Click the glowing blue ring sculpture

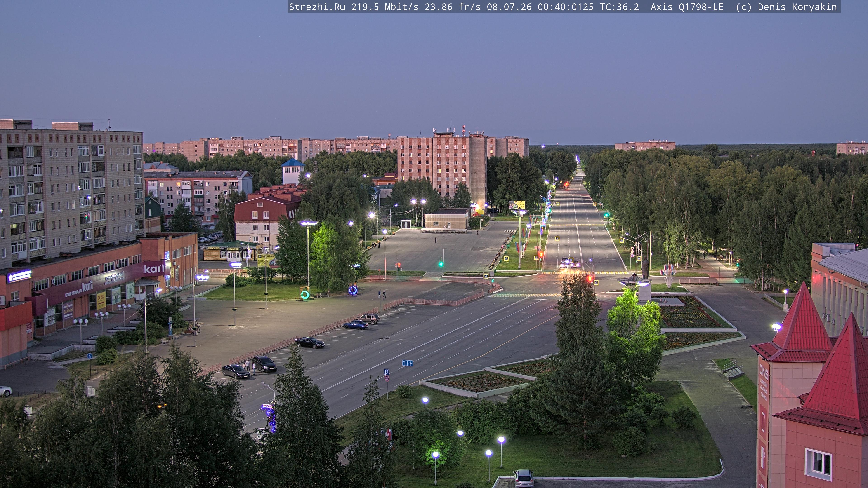pyautogui.click(x=353, y=290)
